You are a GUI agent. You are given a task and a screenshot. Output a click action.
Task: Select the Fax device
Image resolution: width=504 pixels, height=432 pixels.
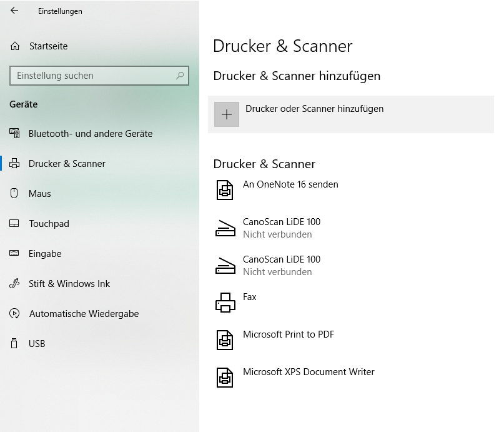(x=249, y=296)
